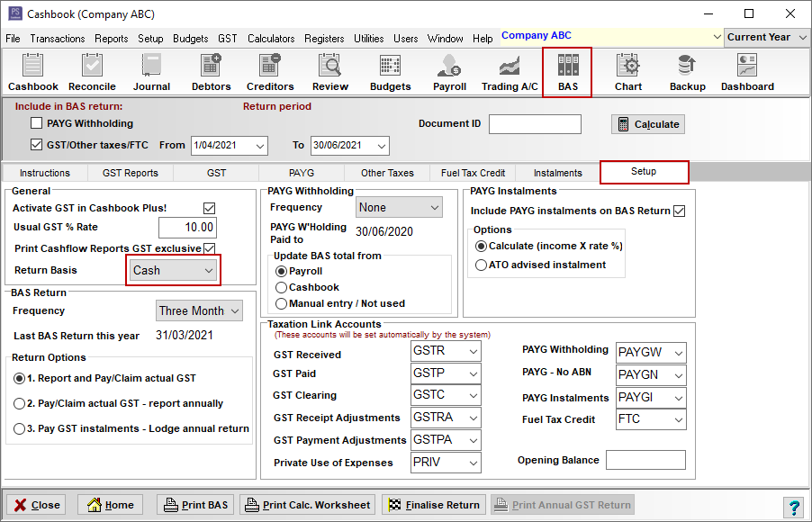This screenshot has height=522, width=812.
Task: Open the Cashbook toolbar icon
Action: (33, 73)
